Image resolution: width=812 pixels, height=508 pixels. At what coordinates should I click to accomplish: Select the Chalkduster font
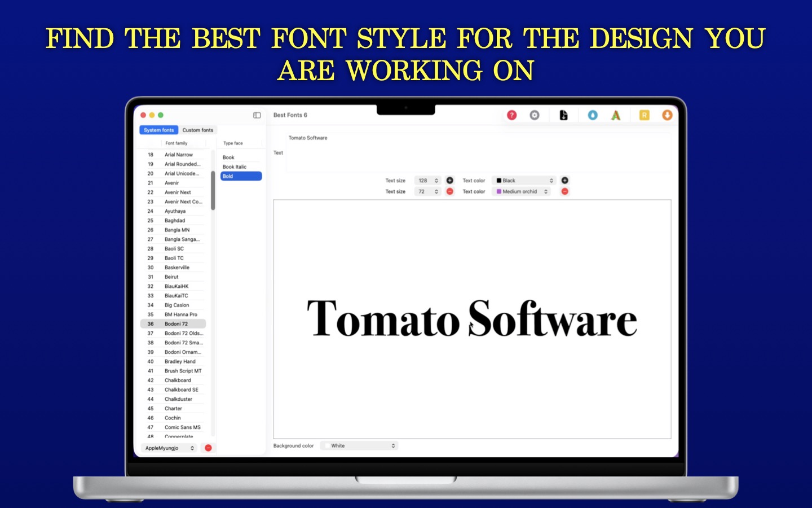pyautogui.click(x=173, y=399)
